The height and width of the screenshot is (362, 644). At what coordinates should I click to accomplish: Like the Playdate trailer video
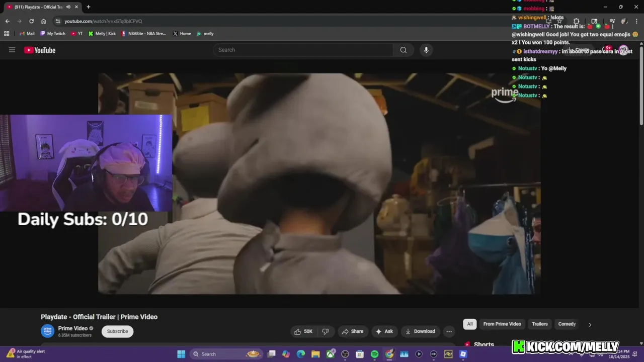point(304,331)
